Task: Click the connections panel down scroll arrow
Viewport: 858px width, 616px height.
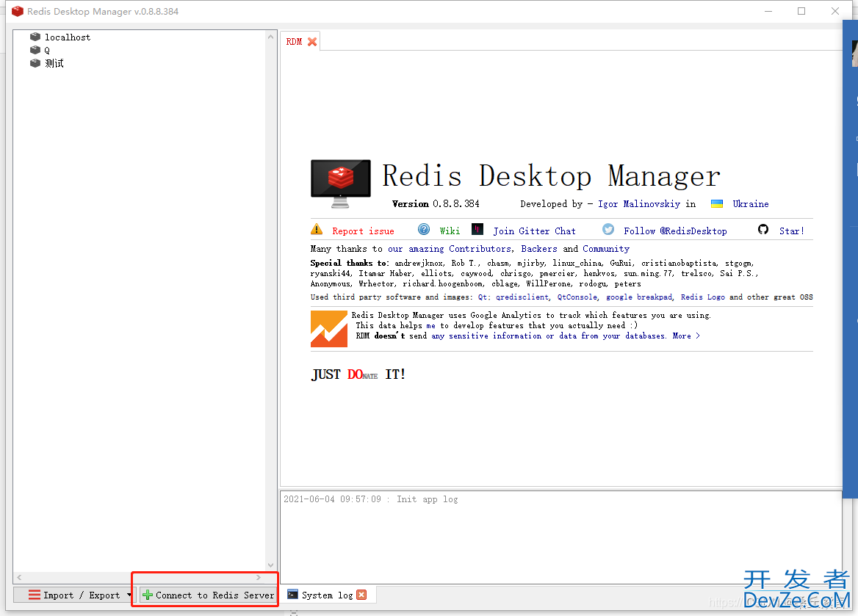Action: coord(270,565)
